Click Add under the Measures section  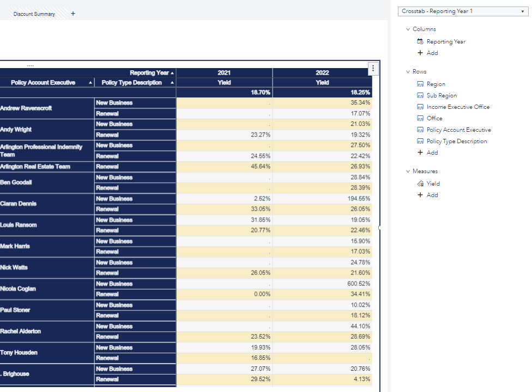(x=427, y=195)
